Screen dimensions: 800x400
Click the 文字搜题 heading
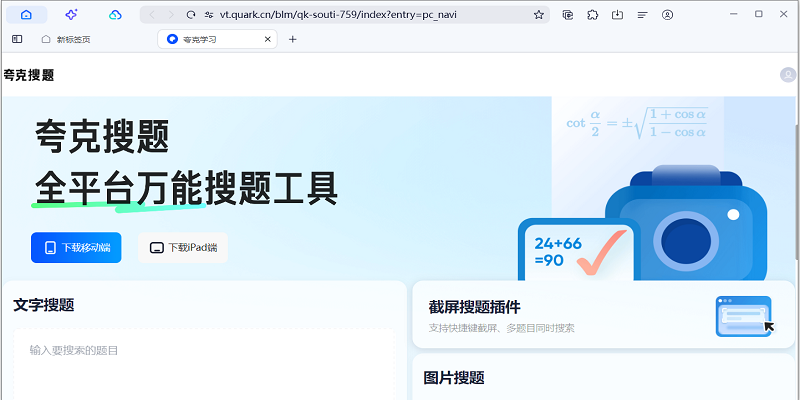(44, 306)
